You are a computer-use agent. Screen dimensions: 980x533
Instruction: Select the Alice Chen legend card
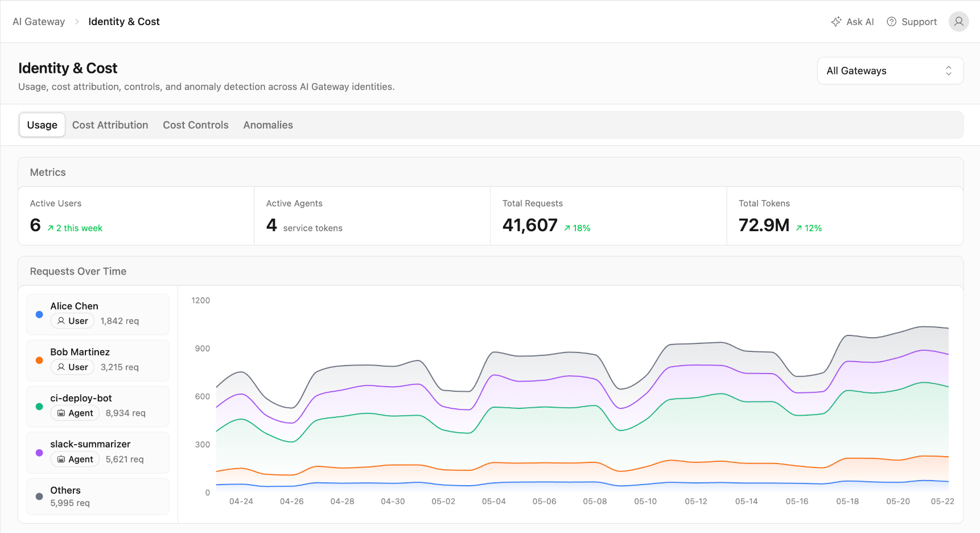pos(98,314)
